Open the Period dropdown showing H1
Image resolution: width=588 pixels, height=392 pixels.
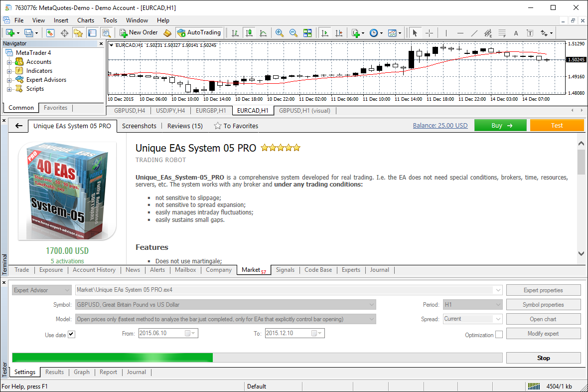pos(473,305)
